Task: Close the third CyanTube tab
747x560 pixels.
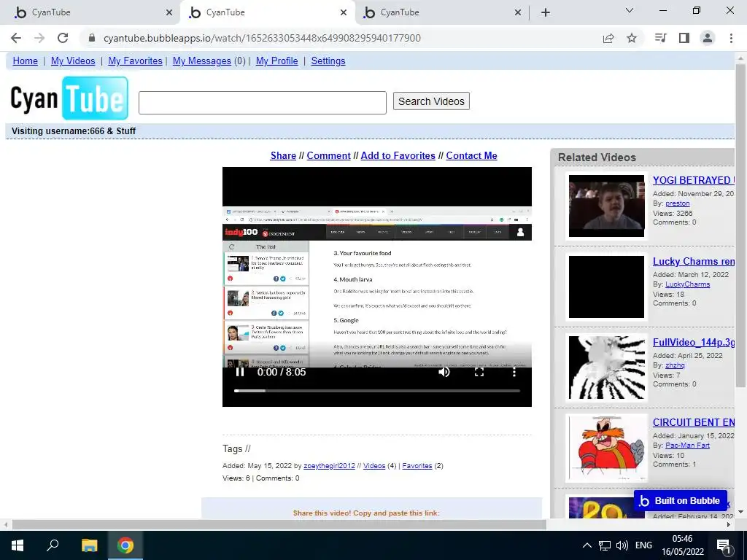Action: click(x=518, y=13)
